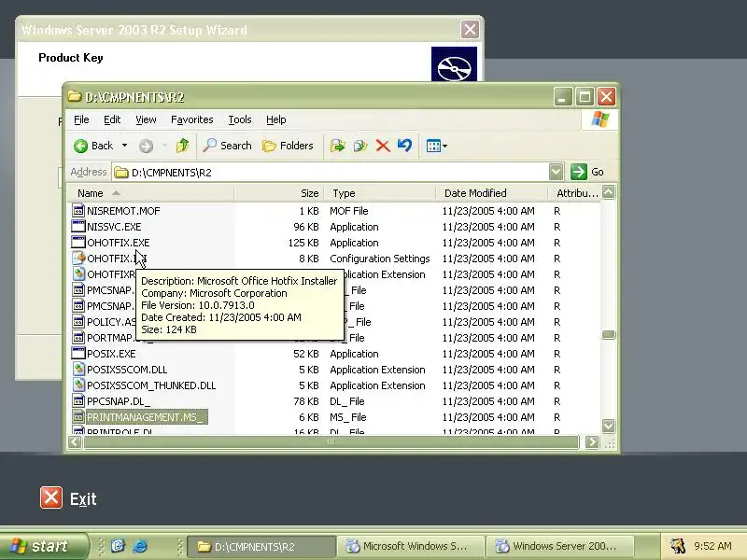Screen dimensions: 747x560
Task: Click the horizontal scrollbar thumb
Action: tap(331, 441)
